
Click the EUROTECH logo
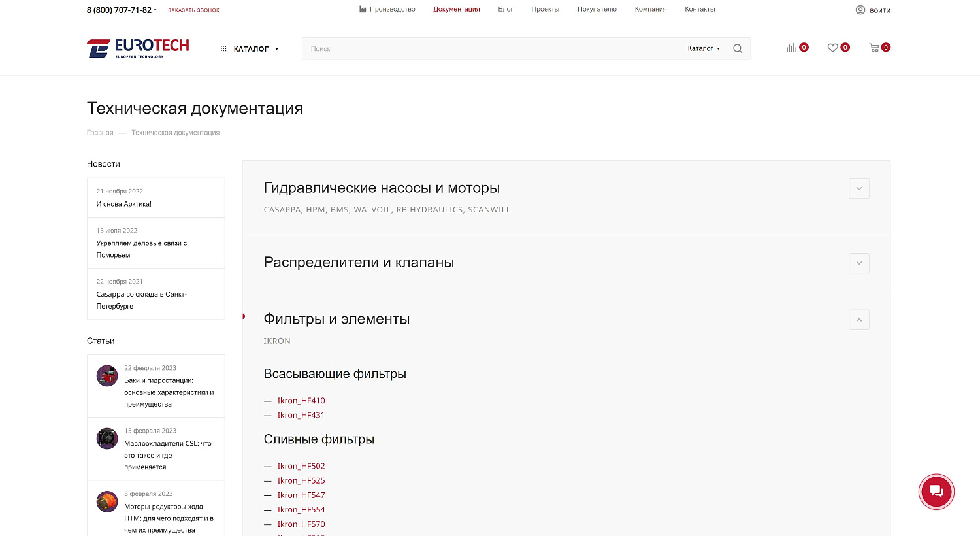click(138, 48)
